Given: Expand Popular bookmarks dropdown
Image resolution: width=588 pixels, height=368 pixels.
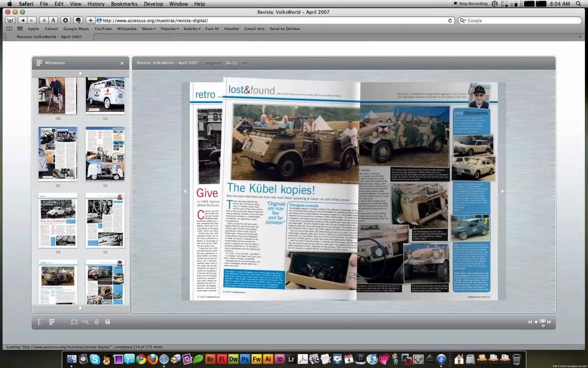Looking at the screenshot, I should click(169, 29).
